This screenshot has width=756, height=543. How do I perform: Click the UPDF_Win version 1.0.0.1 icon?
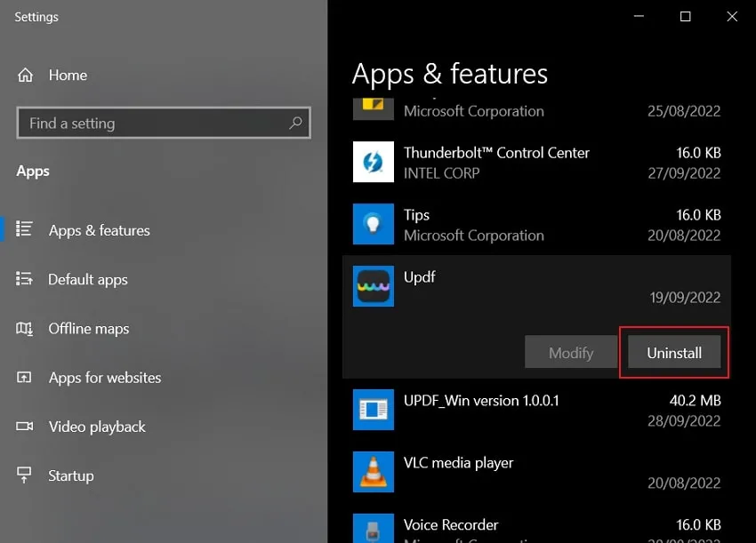coord(374,410)
